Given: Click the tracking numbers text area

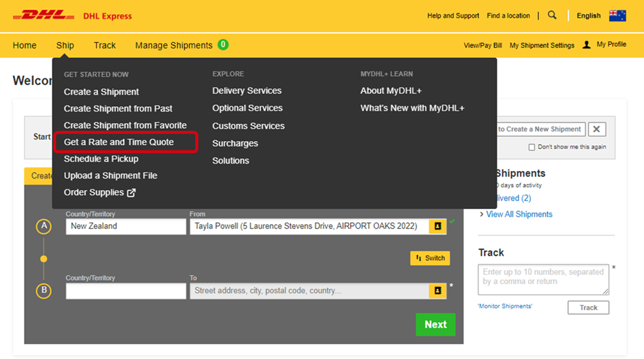Looking at the screenshot, I should (543, 279).
